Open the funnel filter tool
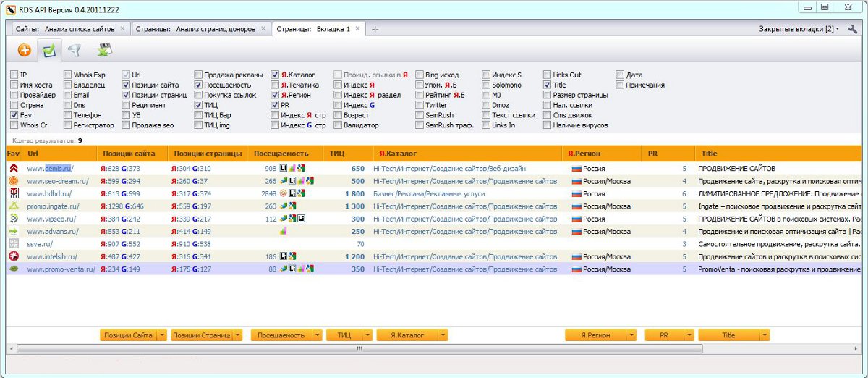The height and width of the screenshot is (378, 868). (74, 51)
